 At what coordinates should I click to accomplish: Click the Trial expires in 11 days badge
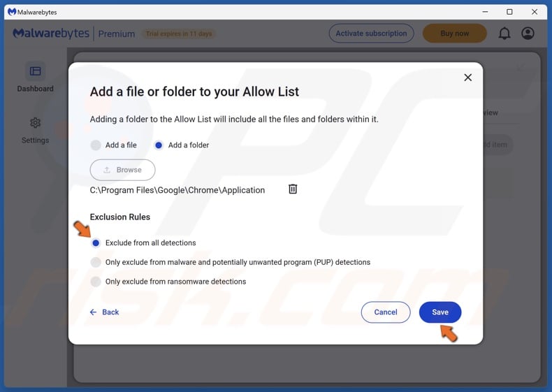[x=179, y=34]
